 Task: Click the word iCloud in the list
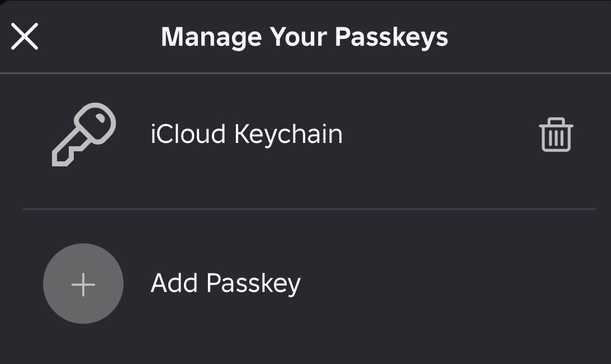188,133
